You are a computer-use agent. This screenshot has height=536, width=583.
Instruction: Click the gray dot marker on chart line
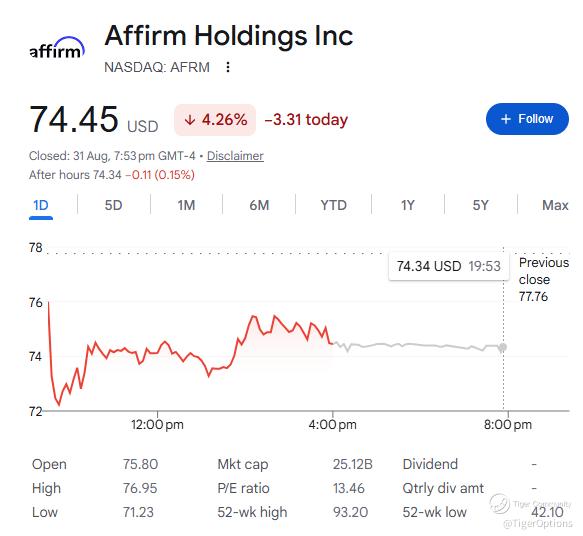[x=502, y=347]
